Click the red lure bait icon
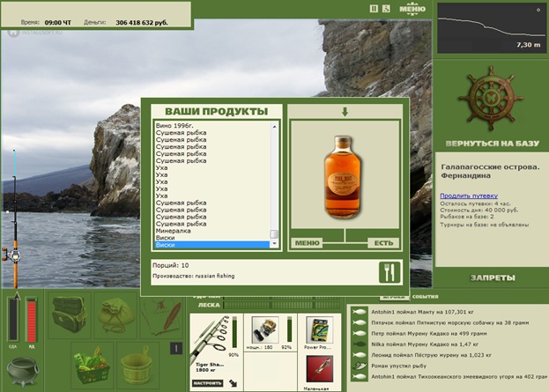 click(x=319, y=369)
